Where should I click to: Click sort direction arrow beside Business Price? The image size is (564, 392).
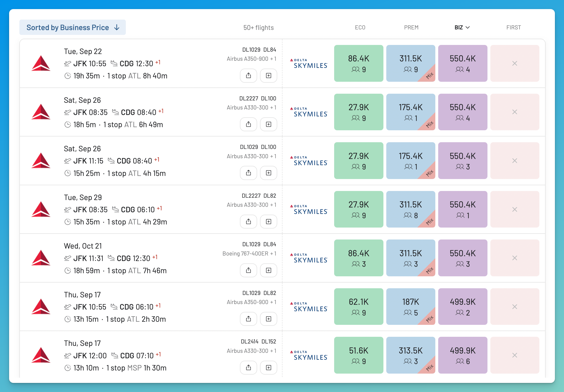117,27
